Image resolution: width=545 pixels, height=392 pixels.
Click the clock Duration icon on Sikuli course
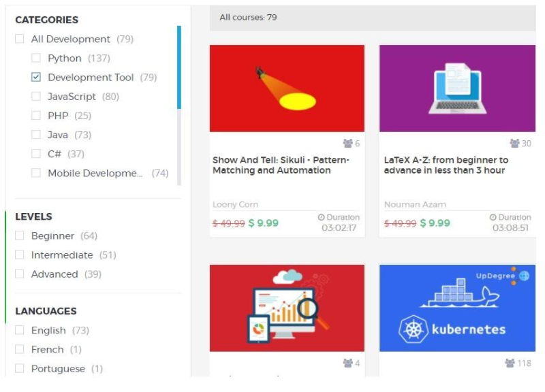pos(322,218)
